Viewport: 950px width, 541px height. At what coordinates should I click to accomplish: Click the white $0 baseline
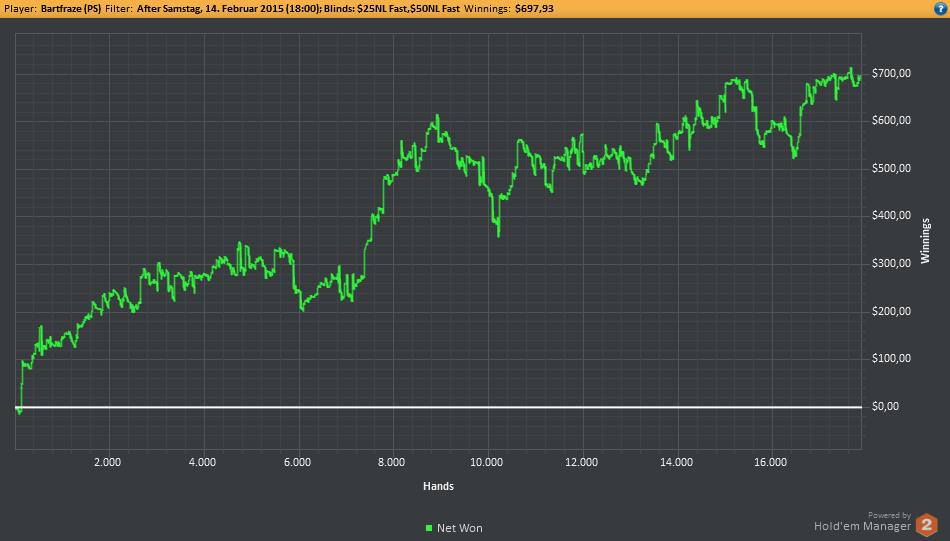(x=438, y=407)
